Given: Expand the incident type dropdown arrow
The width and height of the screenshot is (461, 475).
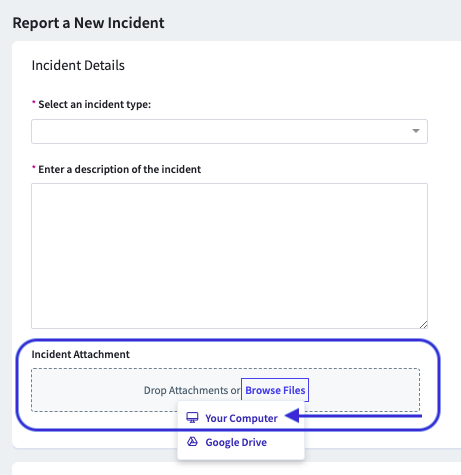Looking at the screenshot, I should pyautogui.click(x=416, y=131).
